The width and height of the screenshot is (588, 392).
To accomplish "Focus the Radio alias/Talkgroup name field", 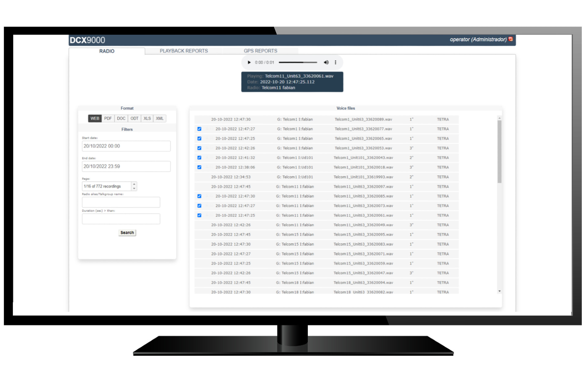I will coord(121,202).
